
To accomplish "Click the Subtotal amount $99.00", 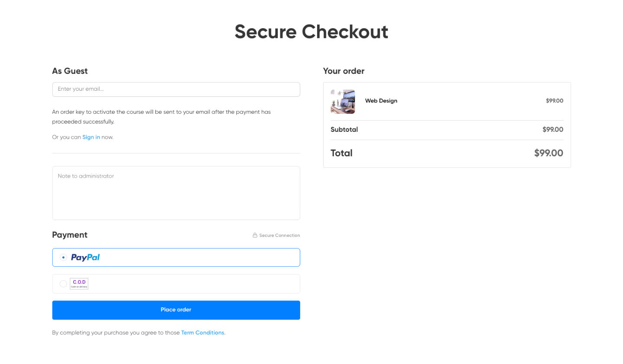I will click(x=552, y=129).
